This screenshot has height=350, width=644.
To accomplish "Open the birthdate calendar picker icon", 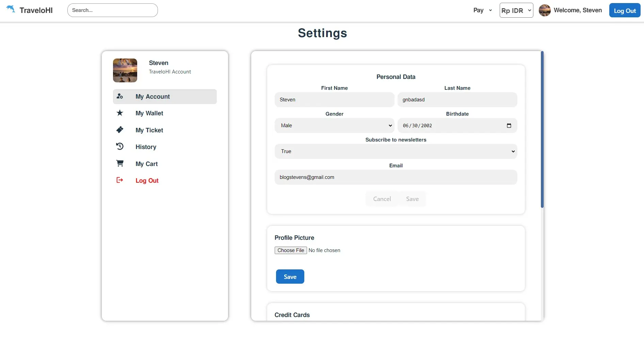I will pos(509,126).
